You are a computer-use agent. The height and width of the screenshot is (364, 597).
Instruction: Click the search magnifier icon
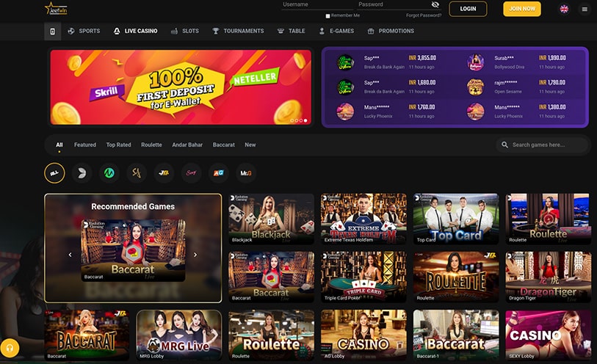point(504,145)
